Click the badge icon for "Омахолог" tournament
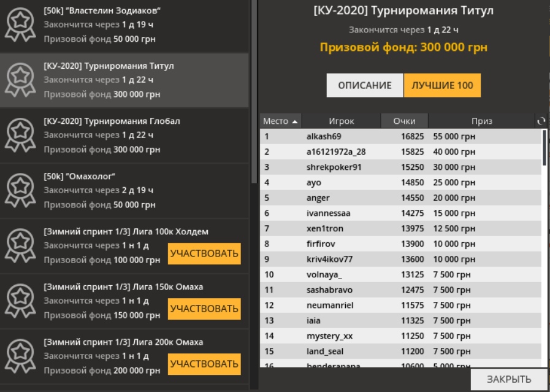This screenshot has width=550, height=392. (x=21, y=191)
